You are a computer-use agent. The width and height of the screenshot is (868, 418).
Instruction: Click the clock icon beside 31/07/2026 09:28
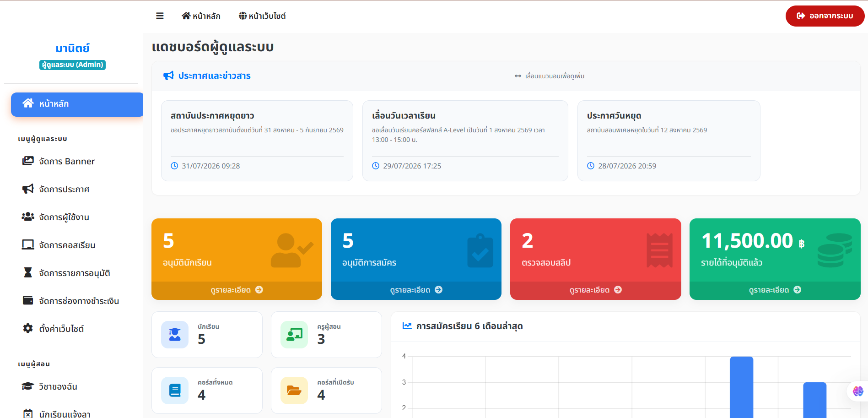tap(174, 166)
